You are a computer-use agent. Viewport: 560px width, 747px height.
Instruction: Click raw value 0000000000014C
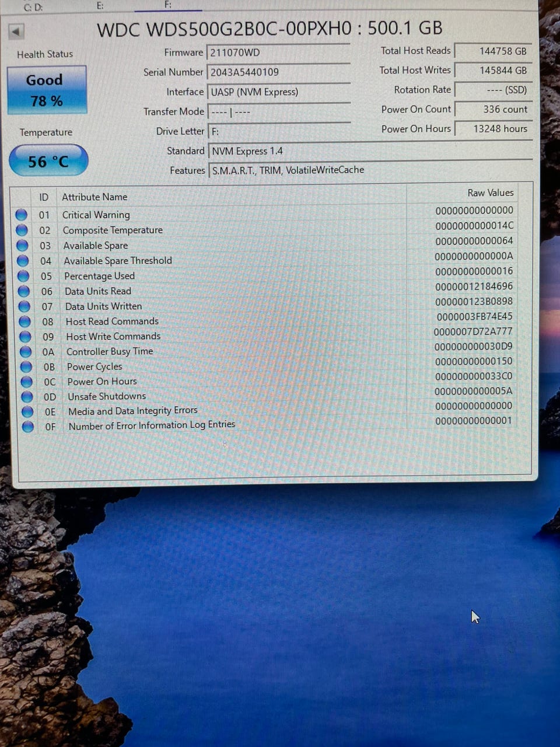(x=474, y=225)
